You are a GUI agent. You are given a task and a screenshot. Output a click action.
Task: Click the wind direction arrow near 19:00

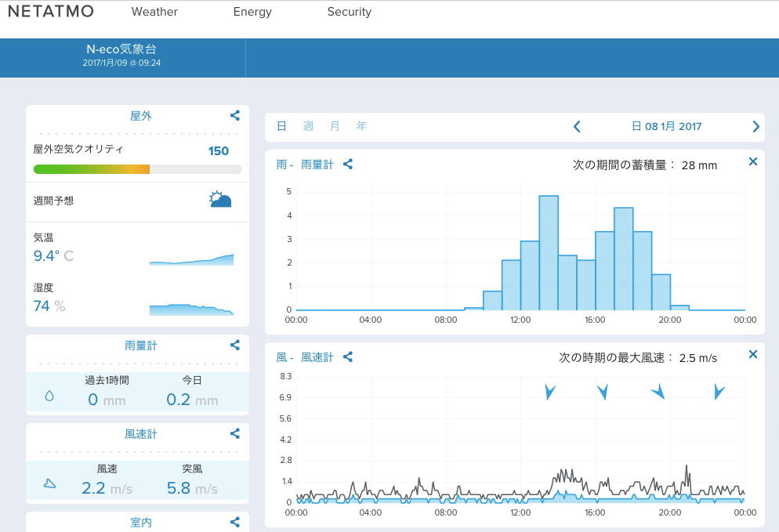point(658,392)
